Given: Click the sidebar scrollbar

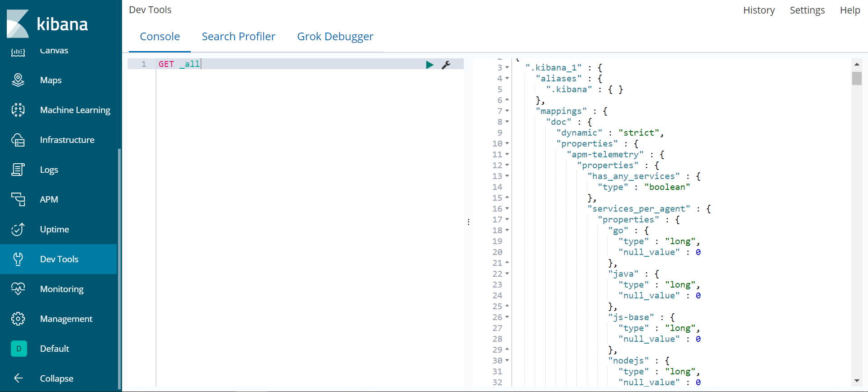Looking at the screenshot, I should click(x=119, y=269).
